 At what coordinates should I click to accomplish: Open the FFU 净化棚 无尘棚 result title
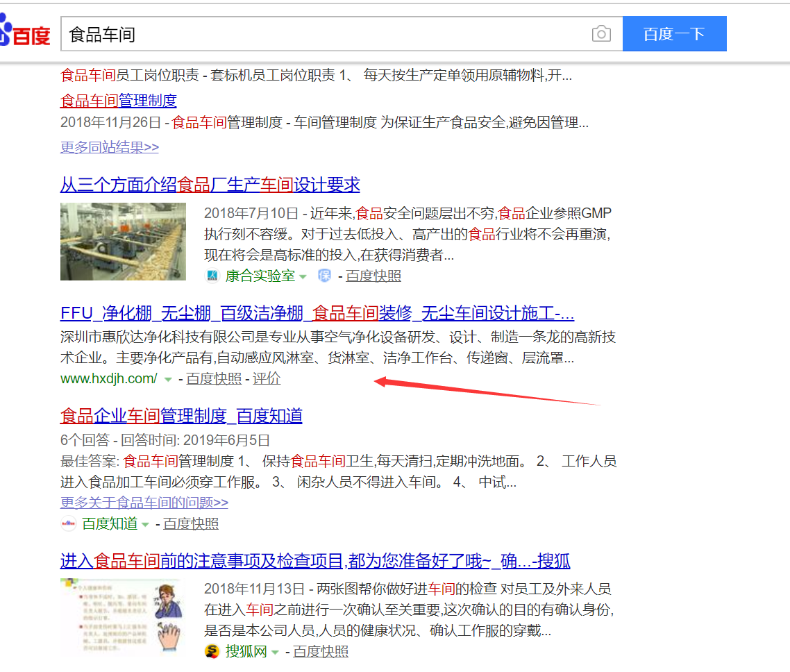coord(317,313)
